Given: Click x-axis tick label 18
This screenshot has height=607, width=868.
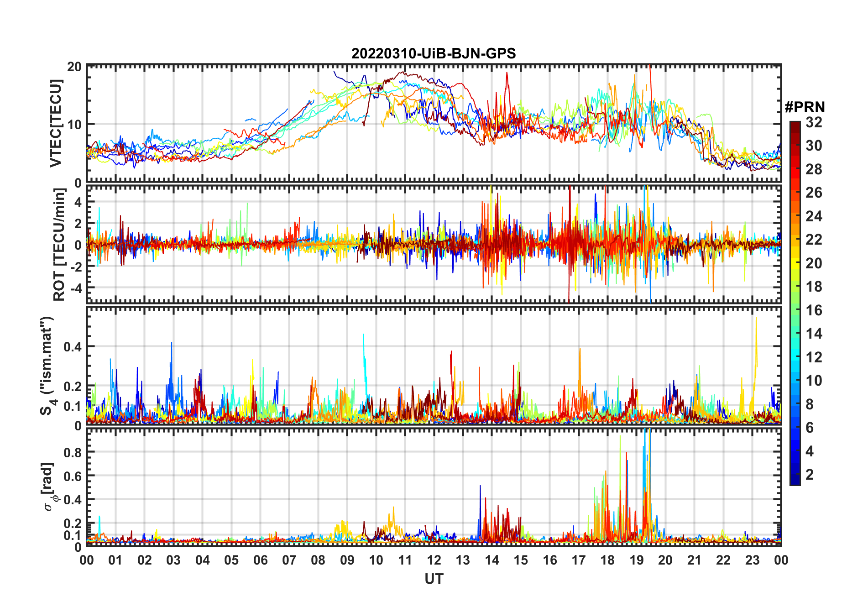Looking at the screenshot, I should click(607, 560).
